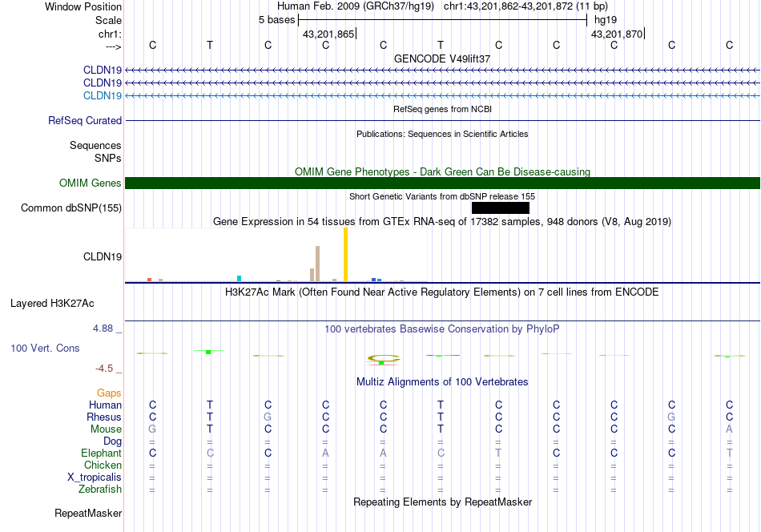Image resolution: width=761 pixels, height=532 pixels.
Task: Click 100 vertebrates Basewise Conservation by PhyloP title
Action: point(442,329)
